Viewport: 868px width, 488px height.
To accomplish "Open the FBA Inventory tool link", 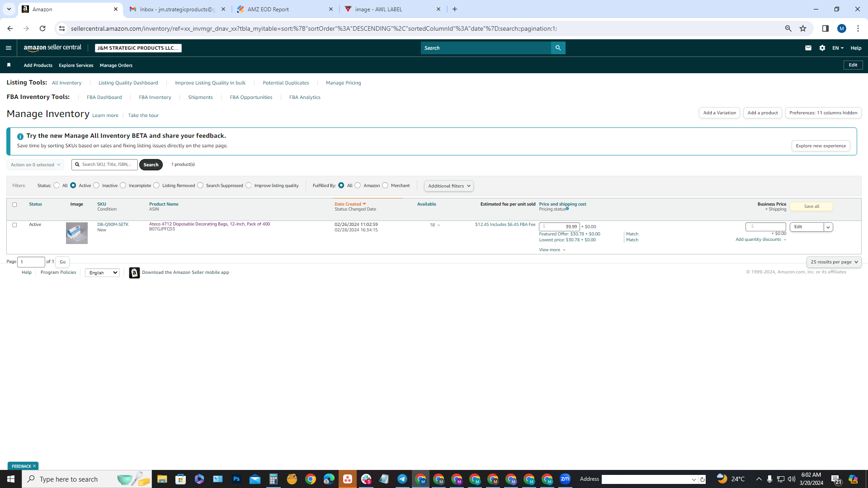I will pyautogui.click(x=155, y=97).
